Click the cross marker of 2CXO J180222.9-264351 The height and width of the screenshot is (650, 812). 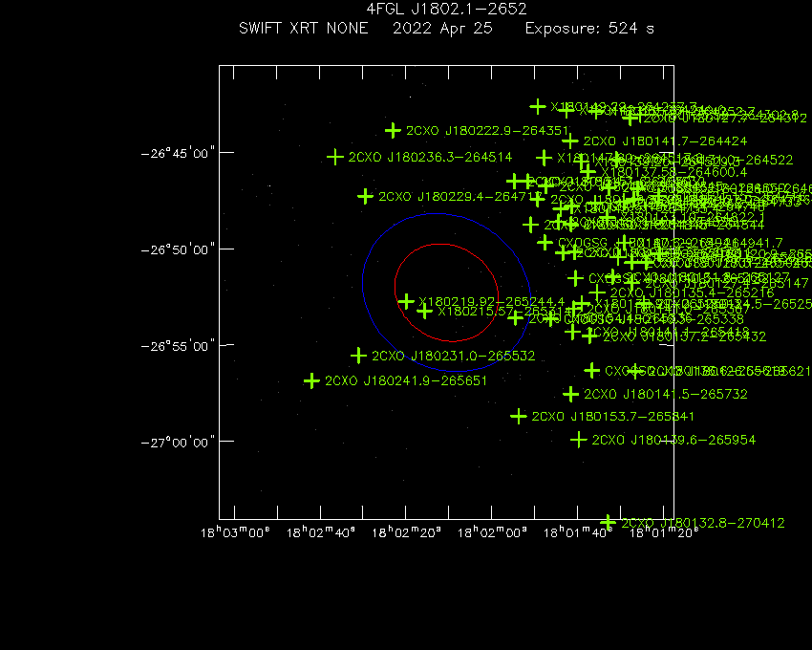coord(393,131)
